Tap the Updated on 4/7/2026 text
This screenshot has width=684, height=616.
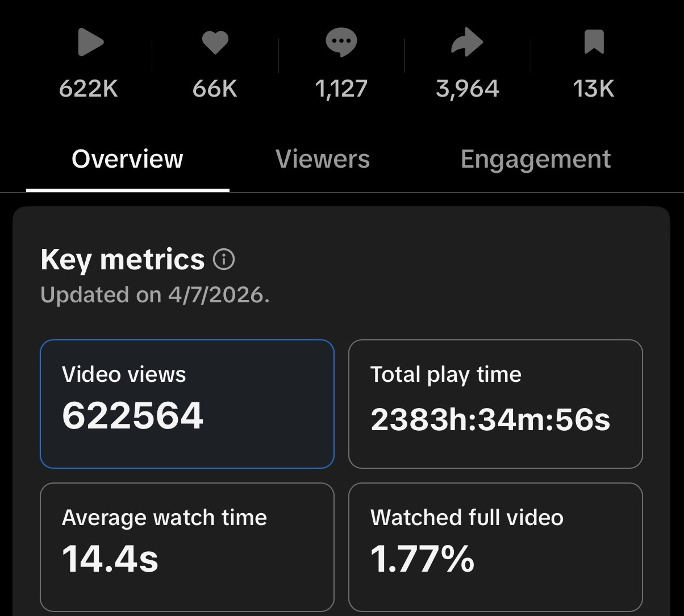(155, 295)
